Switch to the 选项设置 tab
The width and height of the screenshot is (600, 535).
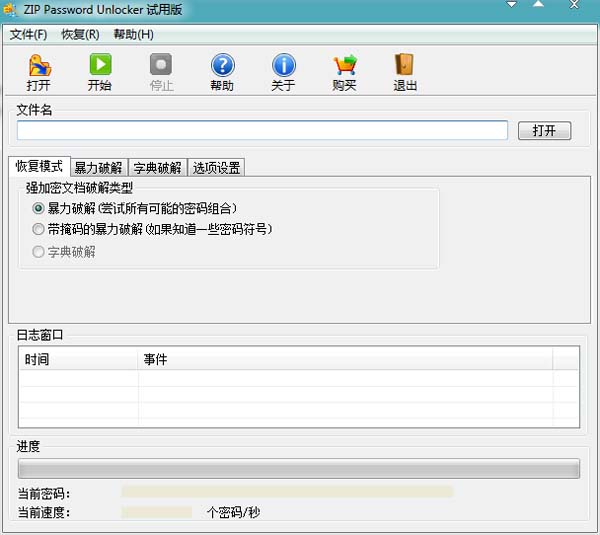(216, 167)
